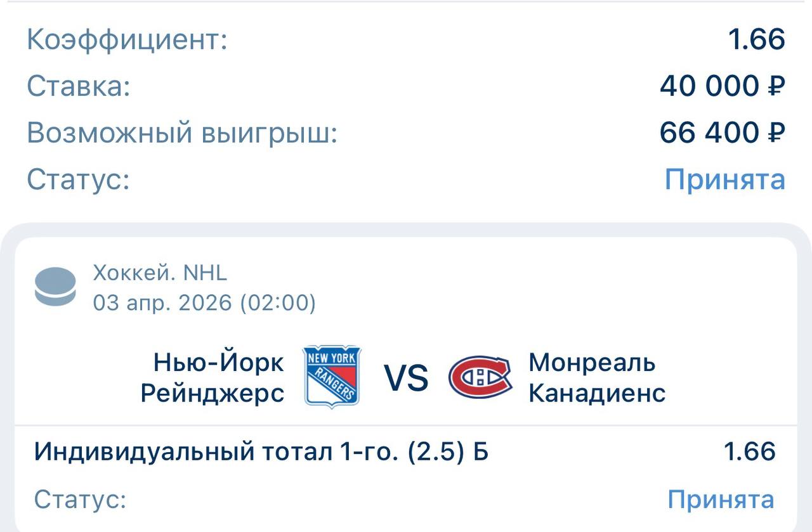This screenshot has height=532, width=812.
Task: Tap the 40 000 ₽ stake amount
Action: (x=722, y=86)
